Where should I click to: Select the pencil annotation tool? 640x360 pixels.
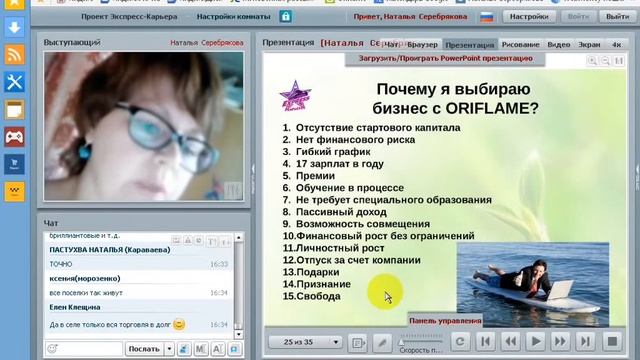(382, 342)
